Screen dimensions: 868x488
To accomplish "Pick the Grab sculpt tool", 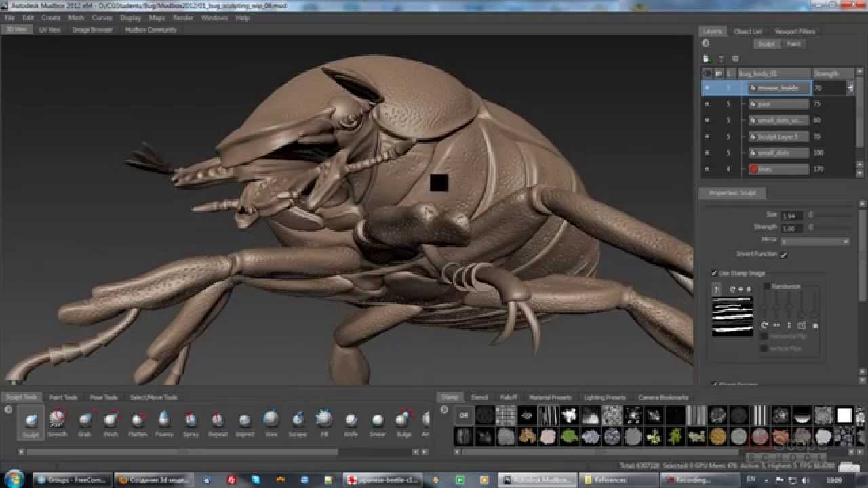I will tap(84, 420).
